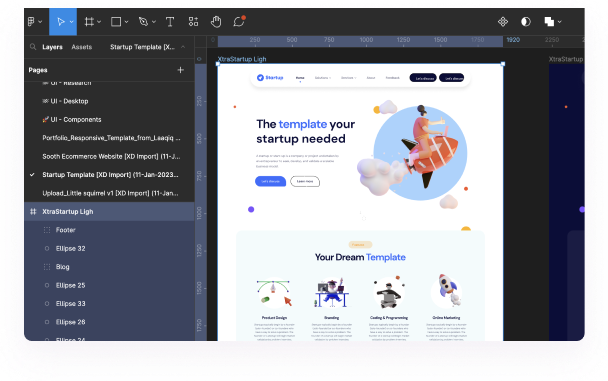Click the search icon in layers panel
Image resolution: width=608 pixels, height=381 pixels.
coord(33,47)
